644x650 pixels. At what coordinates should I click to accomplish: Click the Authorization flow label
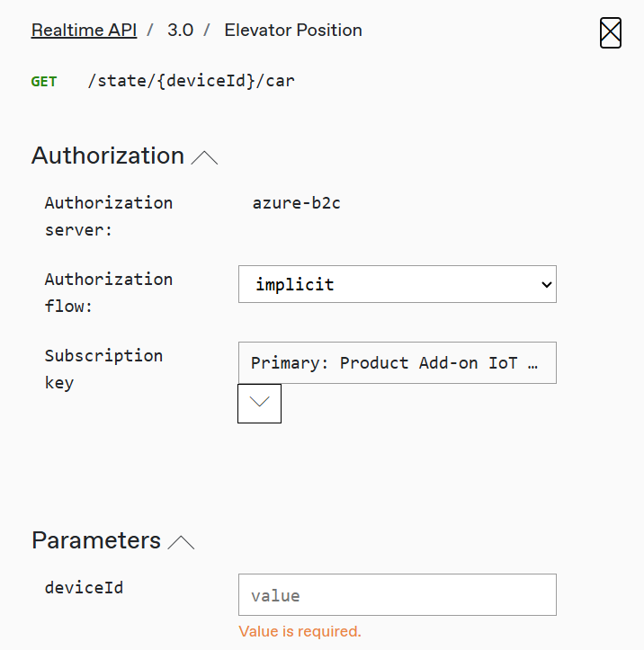pos(108,292)
